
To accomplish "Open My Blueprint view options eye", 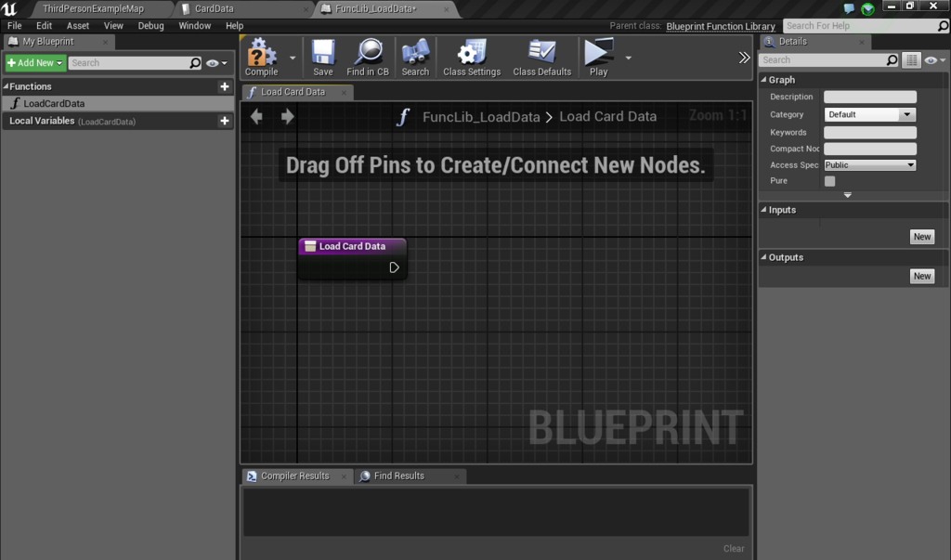I will (x=215, y=63).
